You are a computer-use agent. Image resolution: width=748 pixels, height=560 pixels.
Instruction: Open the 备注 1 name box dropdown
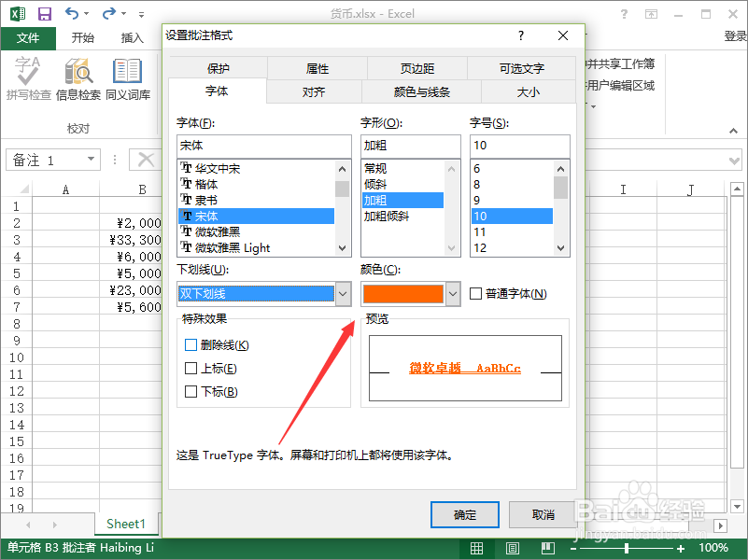pos(92,160)
